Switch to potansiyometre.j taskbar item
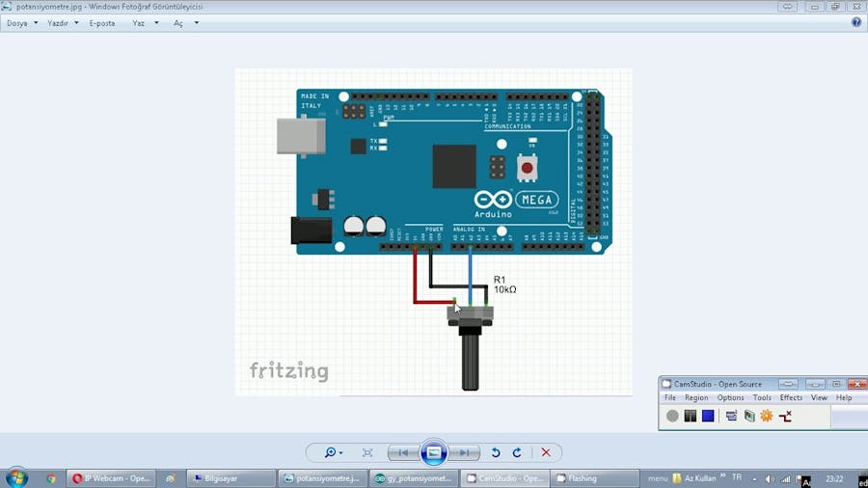This screenshot has width=868, height=488. click(x=322, y=478)
